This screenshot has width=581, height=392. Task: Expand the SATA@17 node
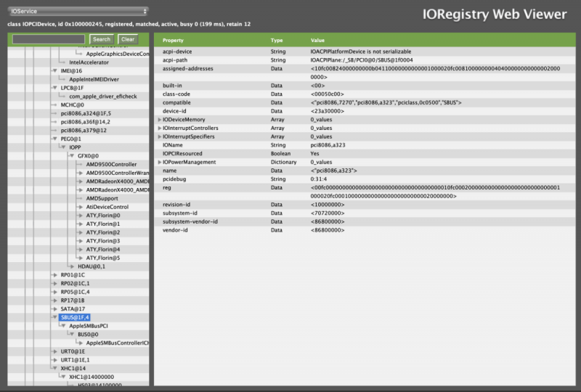(55, 309)
